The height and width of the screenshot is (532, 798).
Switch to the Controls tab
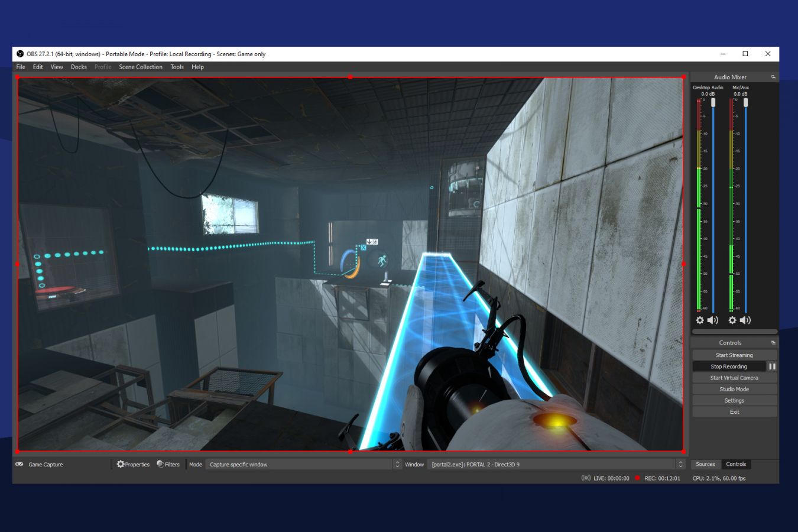point(736,464)
